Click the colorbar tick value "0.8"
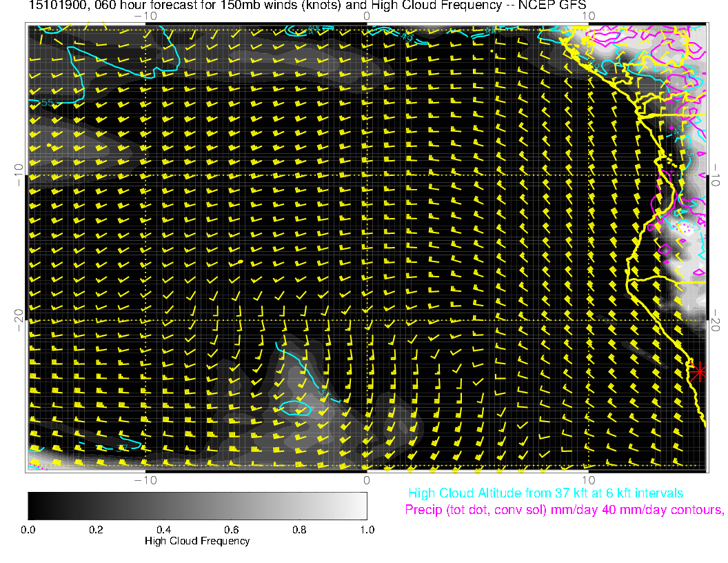Screen dimensions: 728x563 [x=299, y=530]
